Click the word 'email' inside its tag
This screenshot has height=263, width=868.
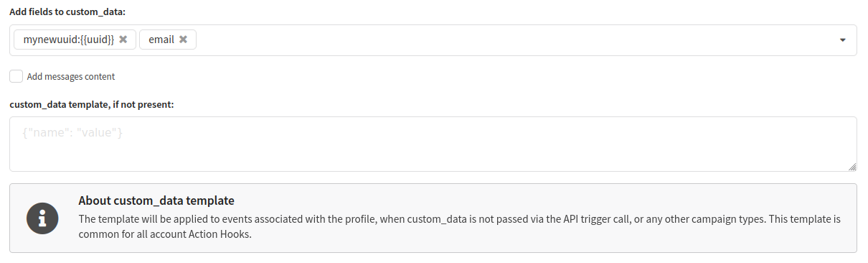(x=161, y=40)
